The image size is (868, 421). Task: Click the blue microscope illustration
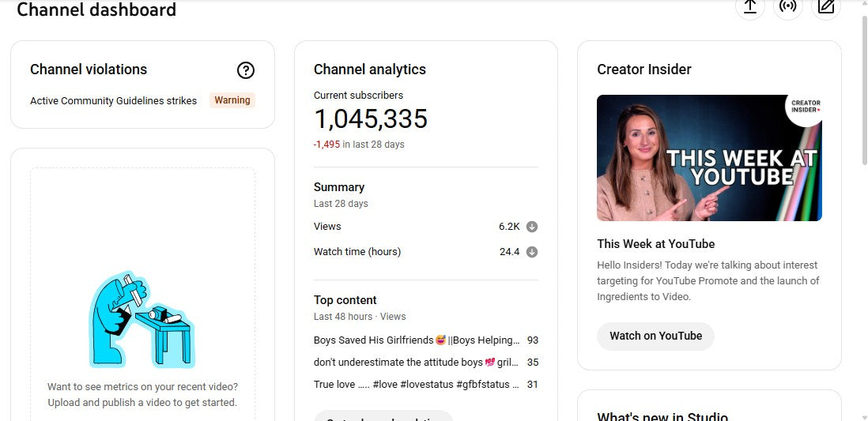142,320
